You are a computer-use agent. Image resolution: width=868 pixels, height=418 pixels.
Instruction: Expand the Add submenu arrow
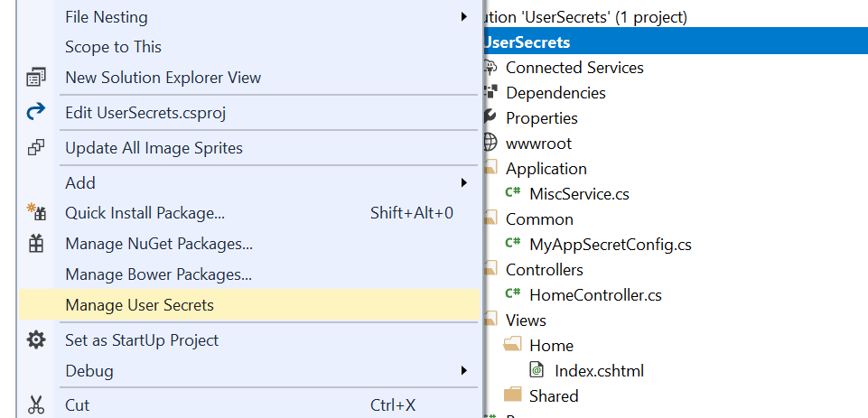464,182
